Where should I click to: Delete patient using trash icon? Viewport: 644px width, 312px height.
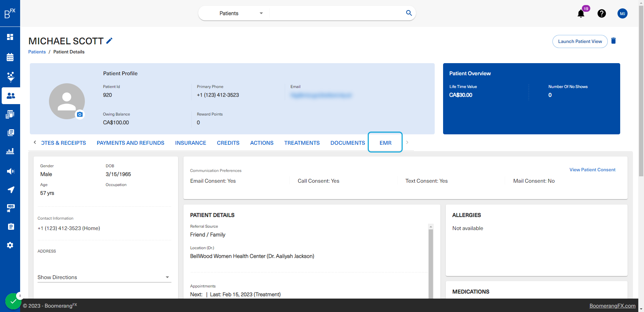point(613,41)
